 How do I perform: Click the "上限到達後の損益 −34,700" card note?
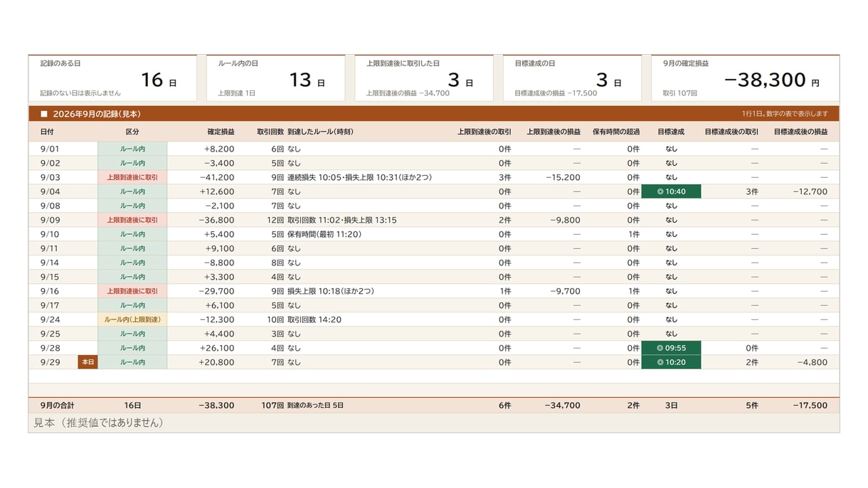[x=408, y=93]
